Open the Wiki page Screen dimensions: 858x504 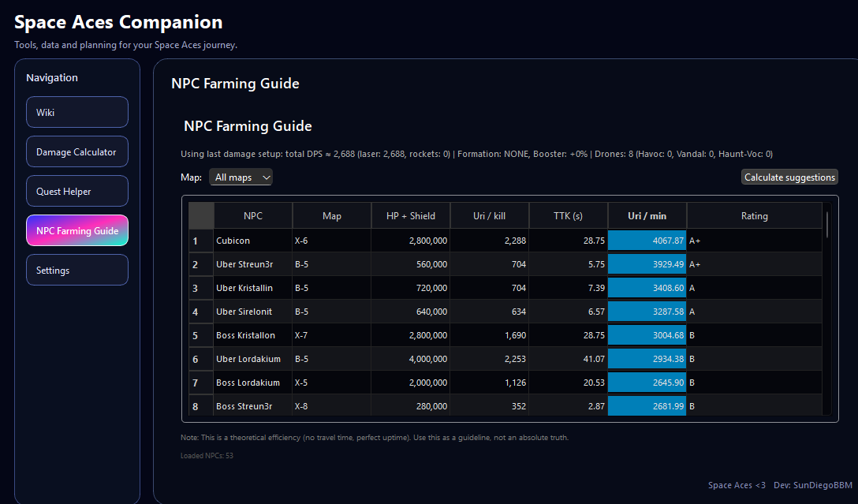coord(76,112)
